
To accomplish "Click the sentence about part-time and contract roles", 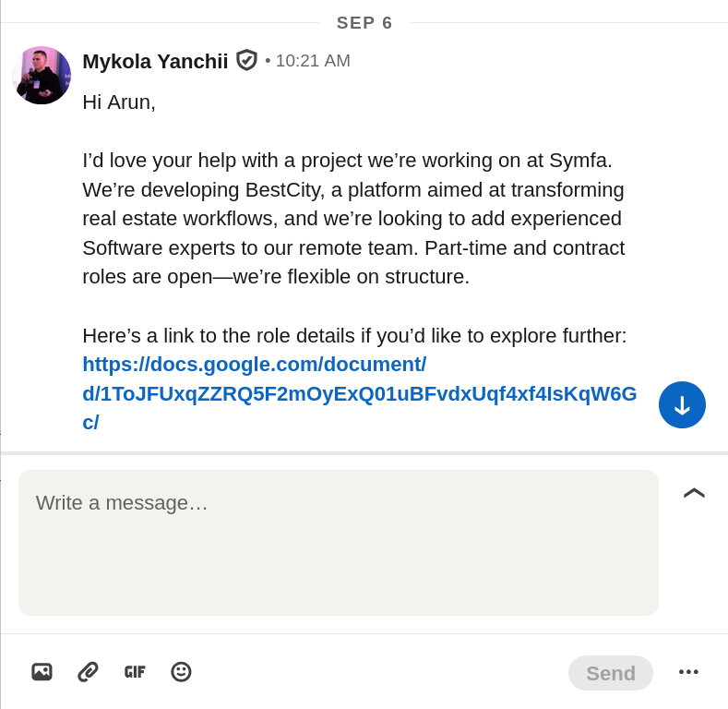I will tap(353, 262).
